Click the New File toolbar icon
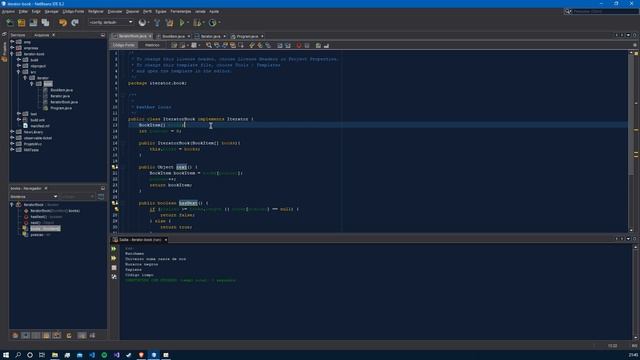Viewport: 640px width, 360px height. tap(9, 23)
